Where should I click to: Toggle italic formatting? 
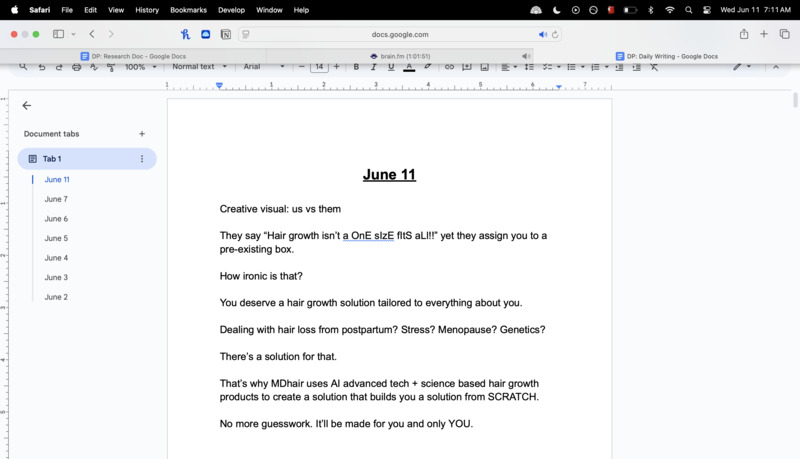[x=373, y=67]
